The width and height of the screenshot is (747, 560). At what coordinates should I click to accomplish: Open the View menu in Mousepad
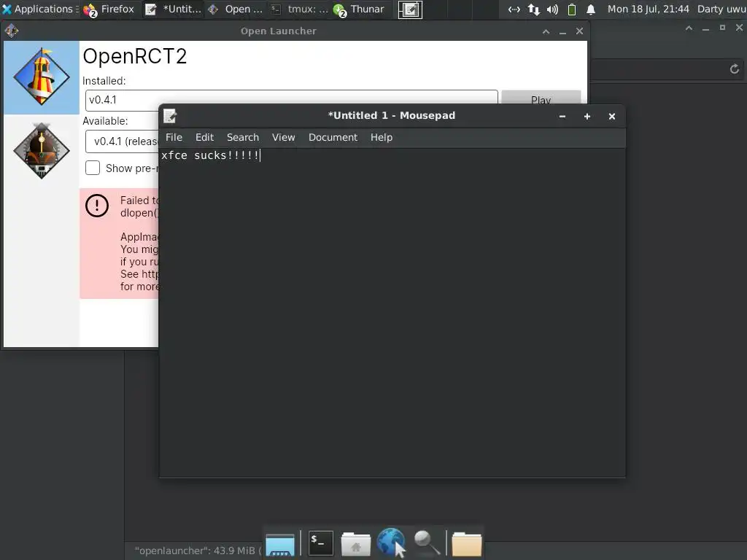click(x=284, y=137)
